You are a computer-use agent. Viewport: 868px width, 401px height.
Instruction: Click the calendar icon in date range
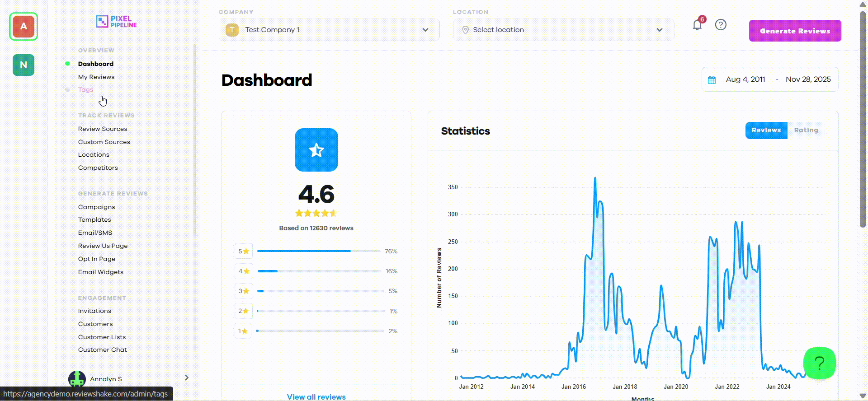click(712, 80)
